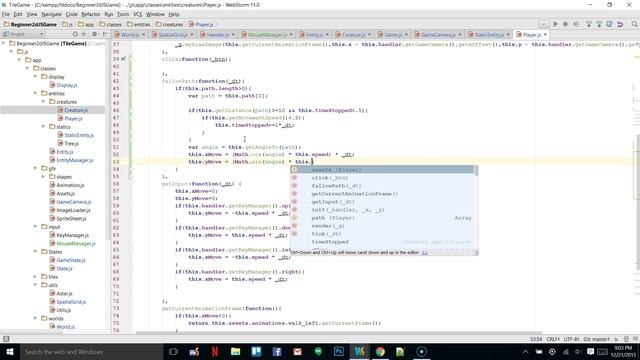Click the creatures breadcrumb in navigation bar
Image resolution: width=640 pixels, height=360 pixels.
[x=169, y=24]
